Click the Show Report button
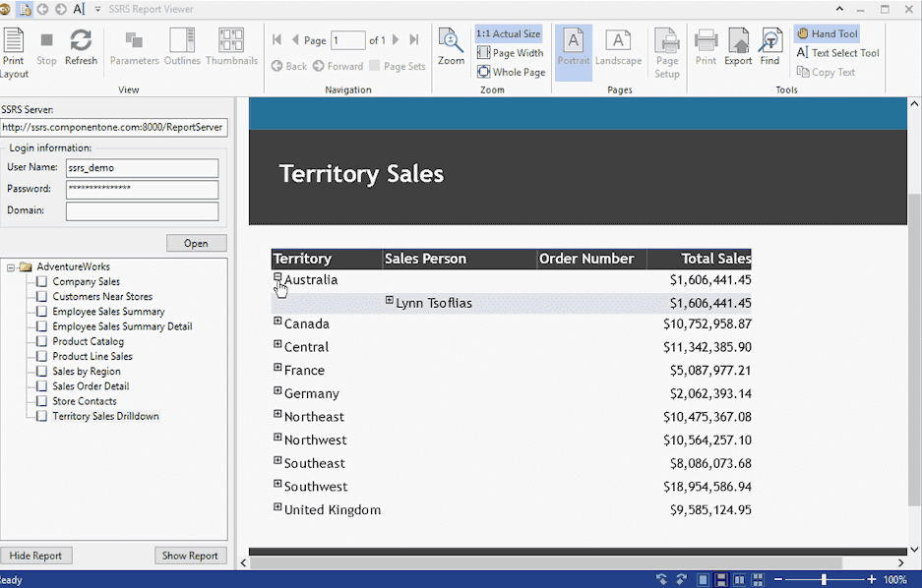This screenshot has width=922, height=588. pyautogui.click(x=191, y=556)
